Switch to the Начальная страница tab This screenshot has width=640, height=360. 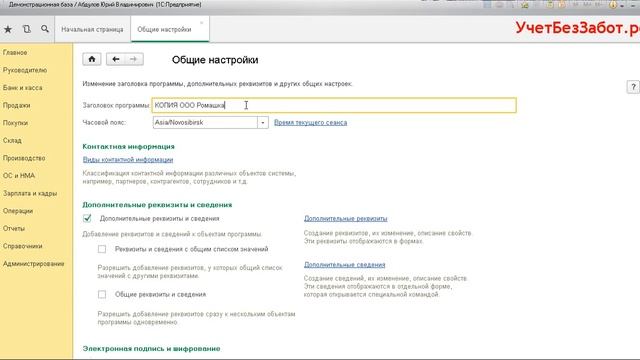[92, 29]
